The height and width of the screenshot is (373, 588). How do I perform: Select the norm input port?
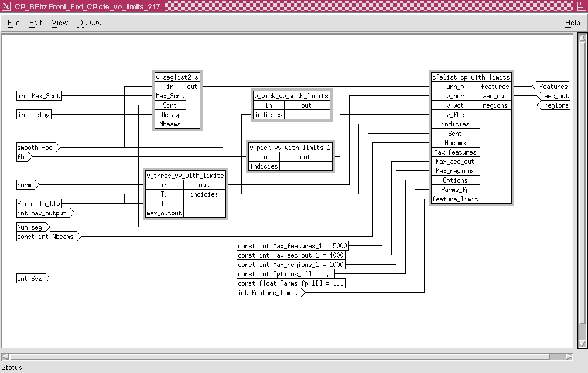click(26, 185)
